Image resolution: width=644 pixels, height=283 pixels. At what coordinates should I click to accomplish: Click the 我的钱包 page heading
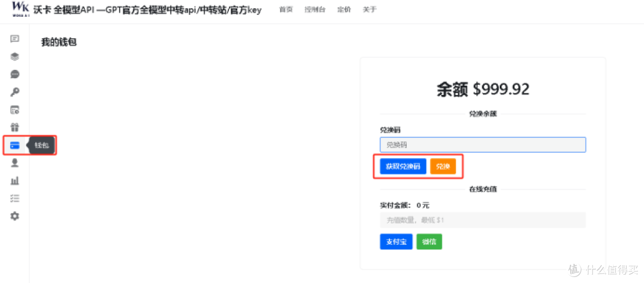59,42
